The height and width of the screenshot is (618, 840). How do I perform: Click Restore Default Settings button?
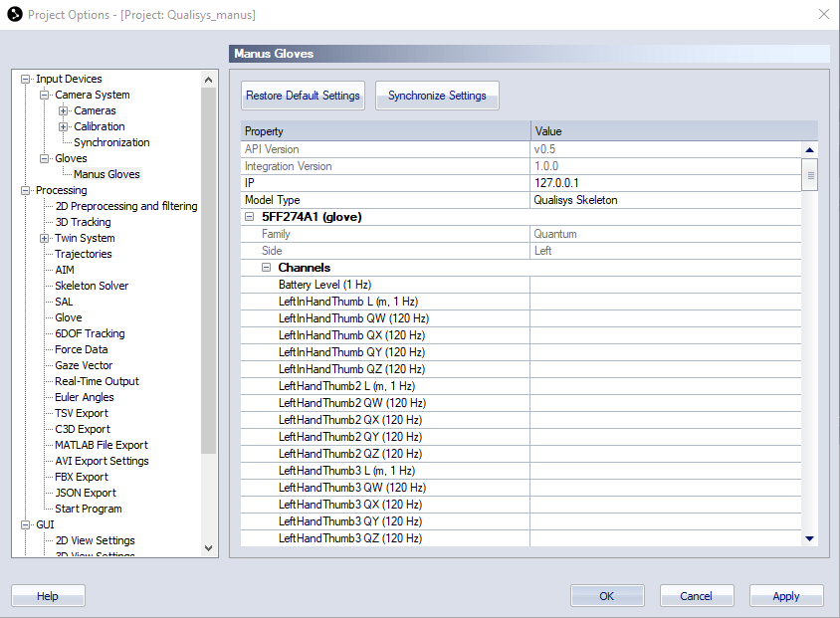pyautogui.click(x=303, y=96)
